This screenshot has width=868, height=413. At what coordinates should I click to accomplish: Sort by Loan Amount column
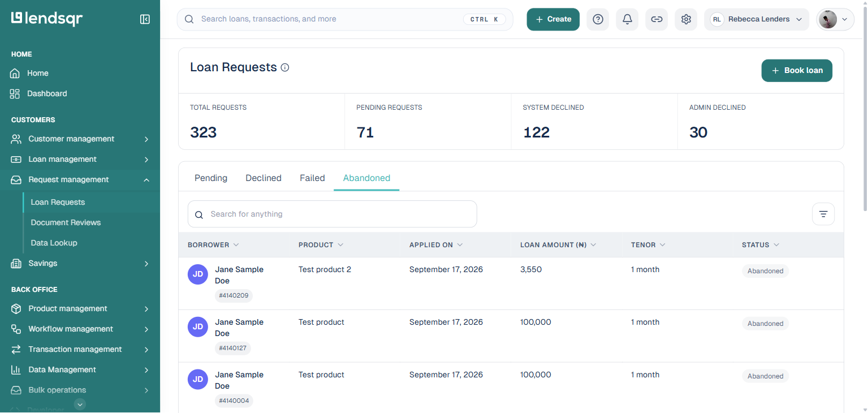(x=558, y=245)
